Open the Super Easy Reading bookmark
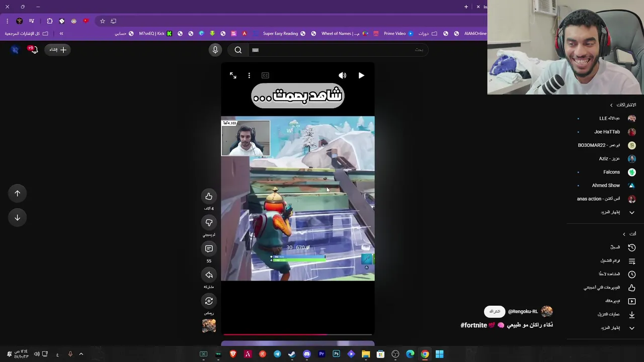Image resolution: width=644 pixels, height=362 pixels. (284, 34)
